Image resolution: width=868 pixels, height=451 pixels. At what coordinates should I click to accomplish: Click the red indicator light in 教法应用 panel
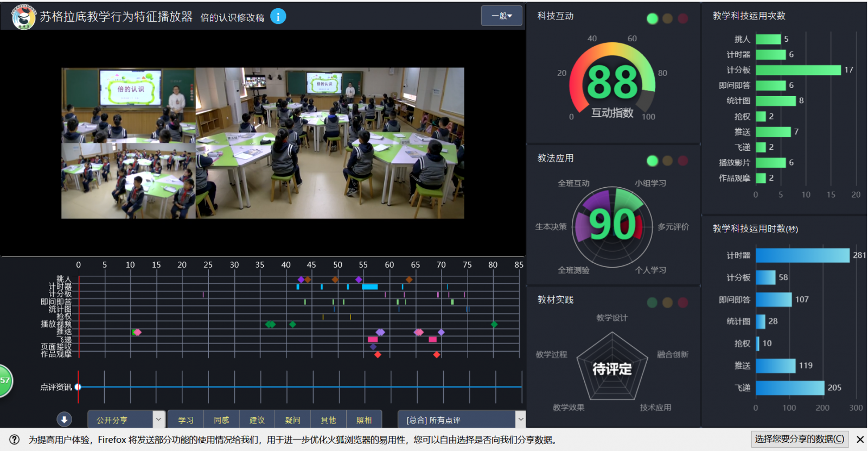coord(683,161)
